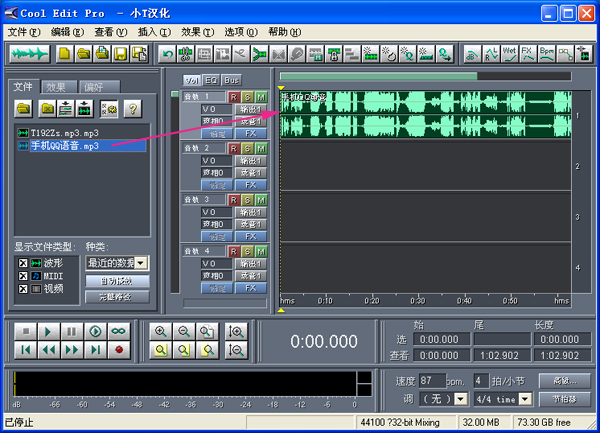This screenshot has width=600, height=433.
Task: Open the 效果(T) menu
Action: tap(197, 32)
